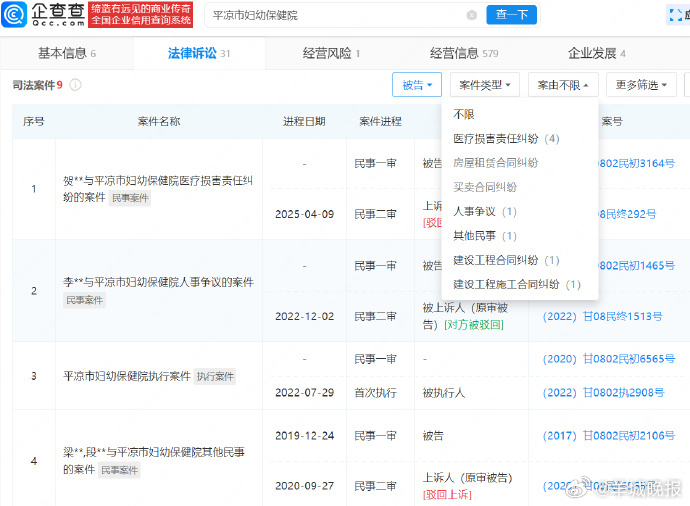The image size is (690, 506).
Task: Click 被执行人 role cell
Action: tap(444, 392)
